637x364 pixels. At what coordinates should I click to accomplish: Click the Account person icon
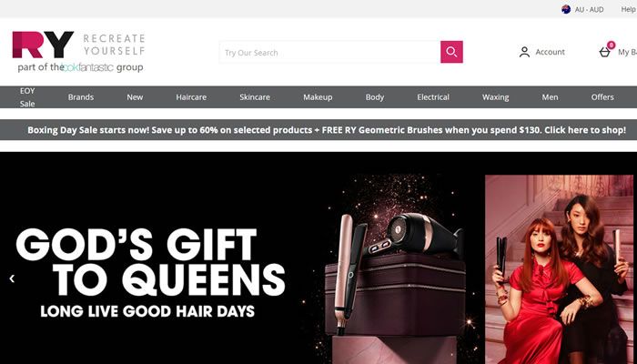pos(524,52)
